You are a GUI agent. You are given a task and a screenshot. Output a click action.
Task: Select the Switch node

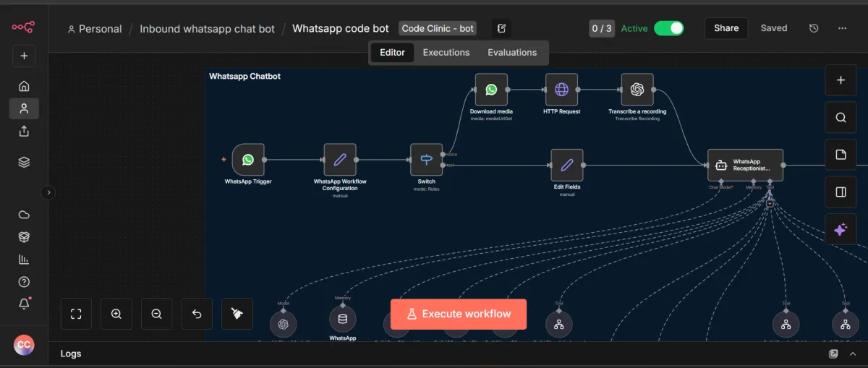click(426, 160)
